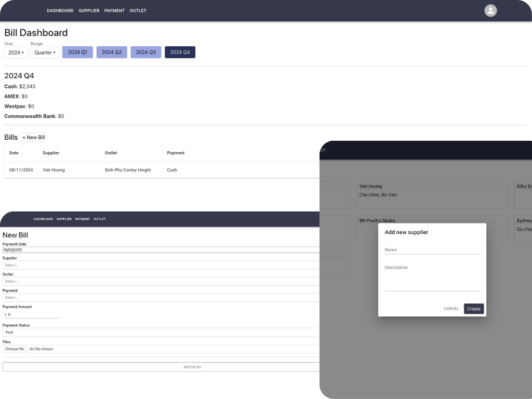The image size is (532, 399).
Task: Select the 2024 Q1 quarter button
Action: [77, 52]
